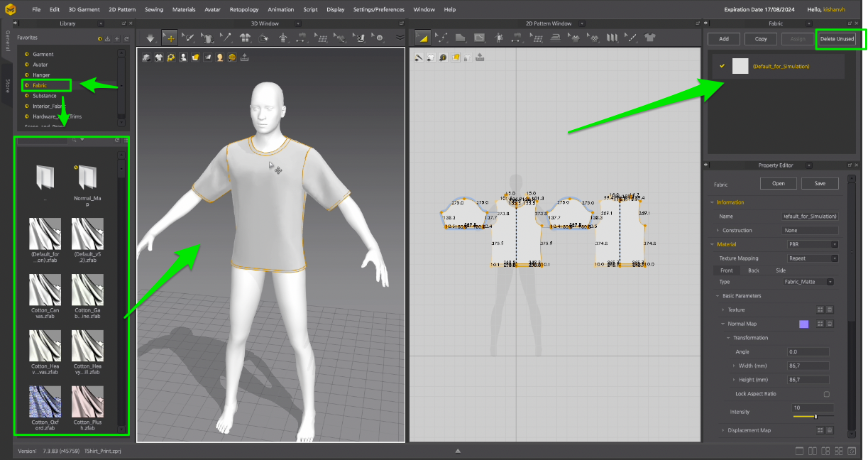The image size is (868, 460).
Task: Select the mesh grid tool in 3D toolbar
Action: tap(321, 37)
